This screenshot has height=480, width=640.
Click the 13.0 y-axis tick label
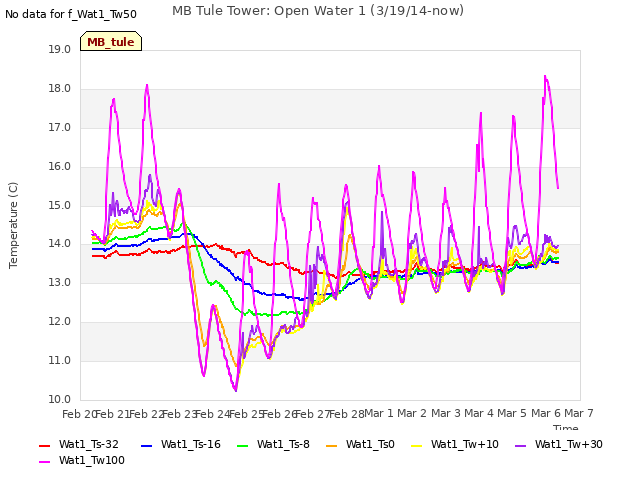(60, 282)
